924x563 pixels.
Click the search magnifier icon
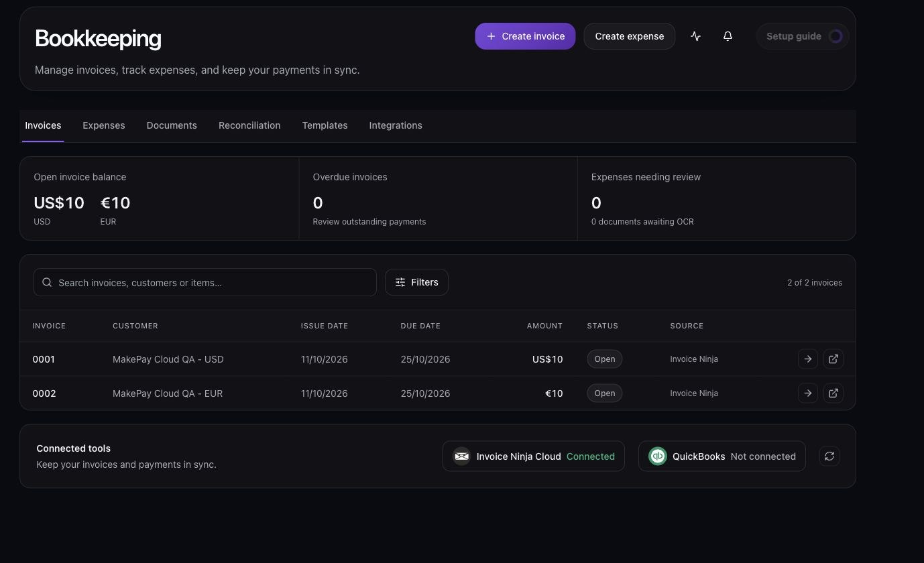47,282
